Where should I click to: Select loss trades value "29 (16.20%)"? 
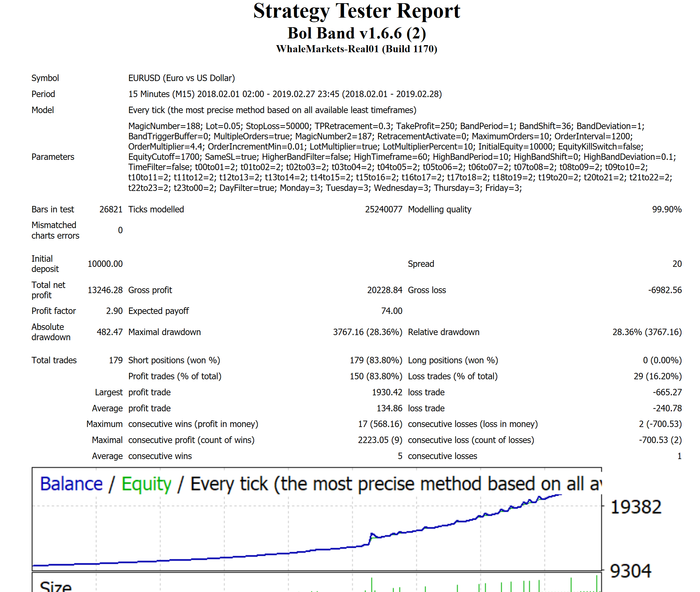tap(658, 376)
